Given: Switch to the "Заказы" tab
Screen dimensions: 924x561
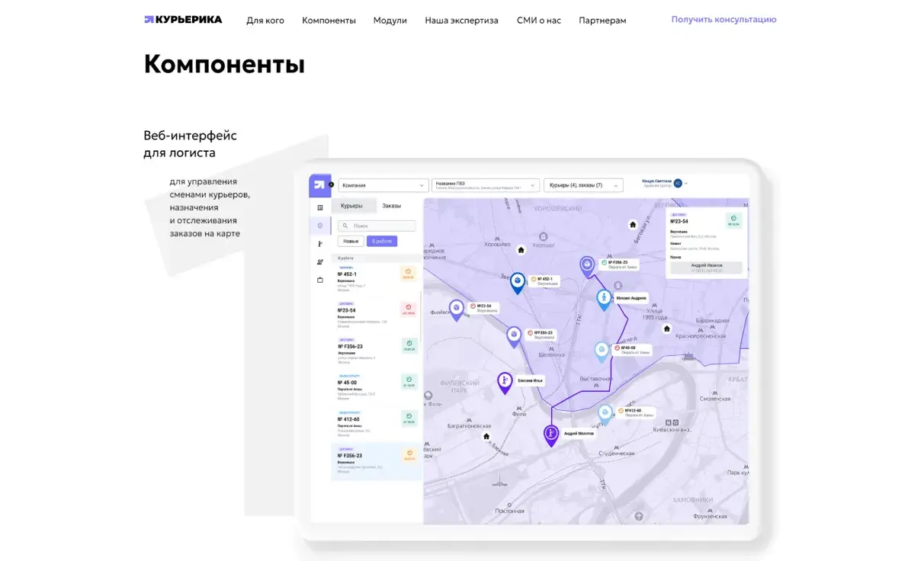Looking at the screenshot, I should point(391,206).
